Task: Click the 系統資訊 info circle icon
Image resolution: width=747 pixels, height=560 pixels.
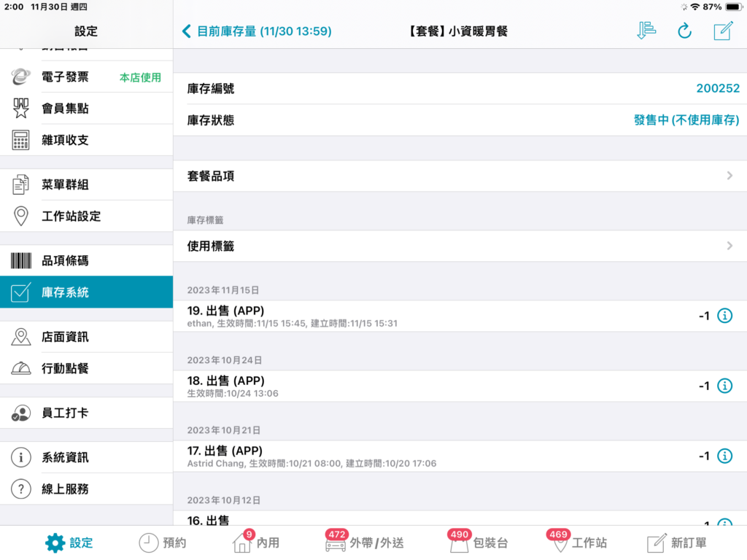Action: click(x=21, y=457)
